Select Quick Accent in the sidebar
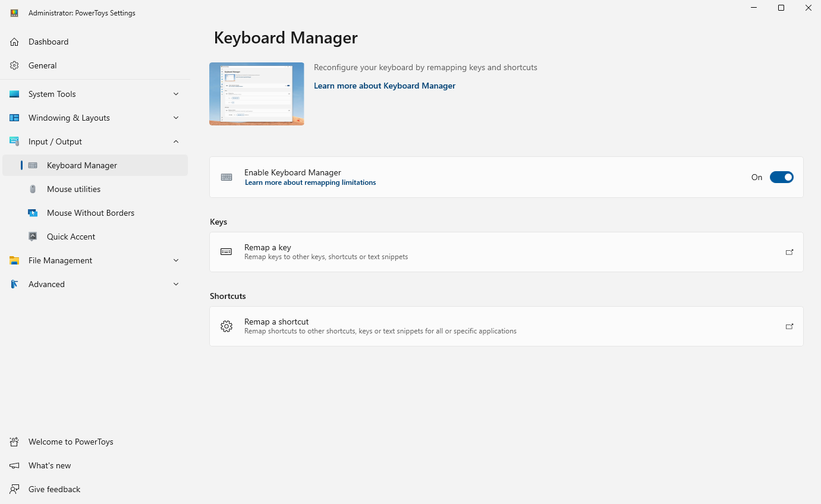The height and width of the screenshot is (504, 821). coord(95,237)
